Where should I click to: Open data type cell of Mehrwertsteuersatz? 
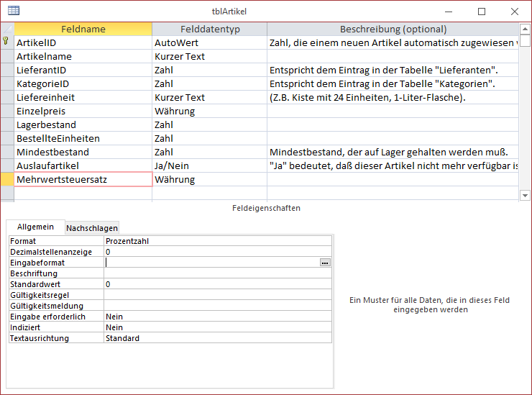click(208, 179)
